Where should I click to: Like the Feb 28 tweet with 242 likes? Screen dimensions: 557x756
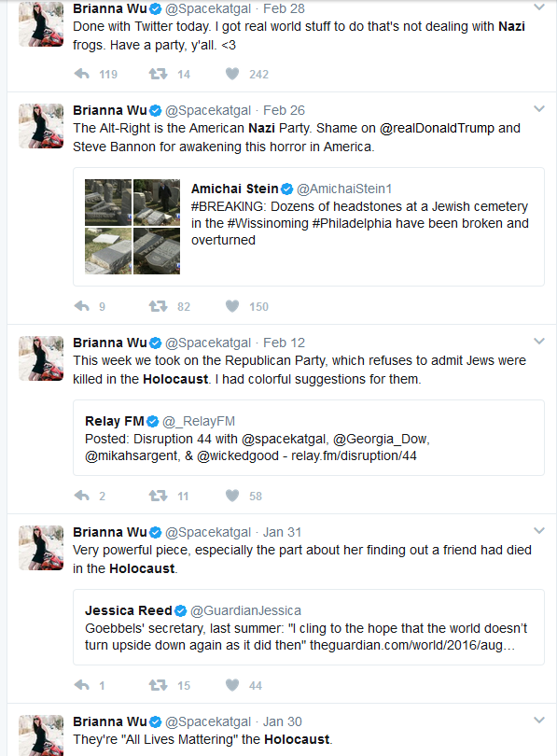point(232,74)
